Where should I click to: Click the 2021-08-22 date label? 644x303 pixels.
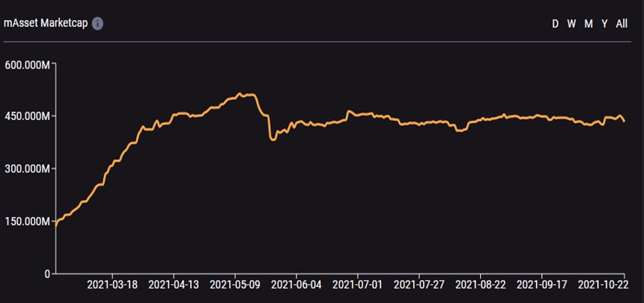click(x=480, y=284)
